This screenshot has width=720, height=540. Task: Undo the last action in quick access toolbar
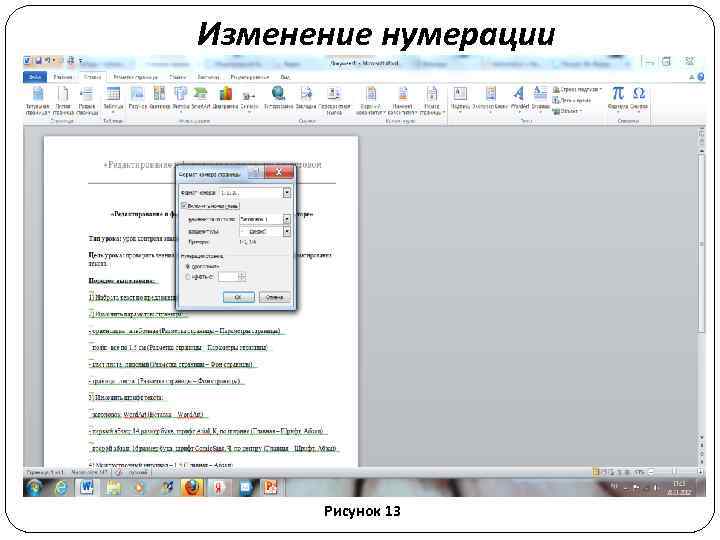[48, 61]
